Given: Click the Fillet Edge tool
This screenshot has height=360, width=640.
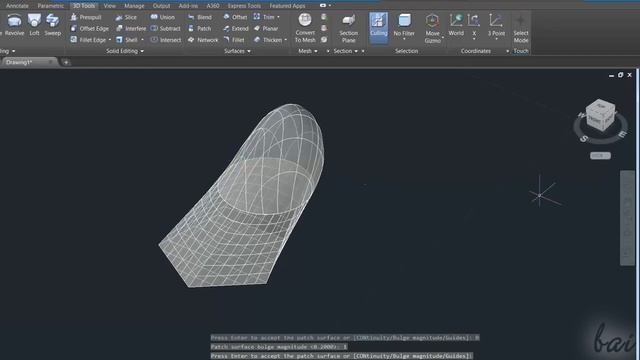Looking at the screenshot, I should [88, 40].
